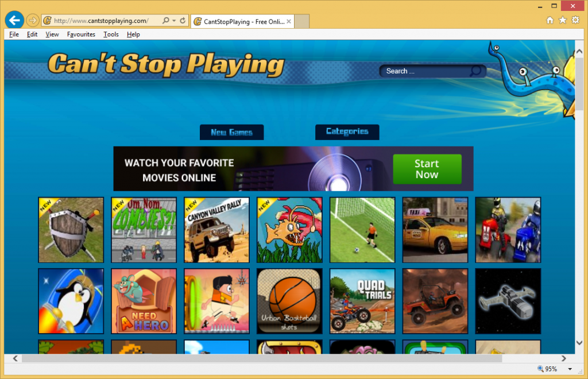Open the Urban Basketball Shots game thumbnail

[x=289, y=301]
